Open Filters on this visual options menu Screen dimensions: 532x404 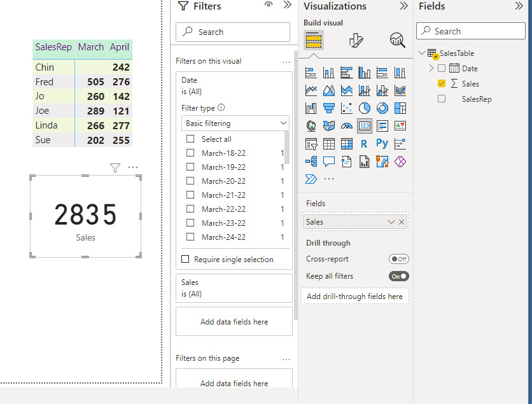[x=286, y=62]
